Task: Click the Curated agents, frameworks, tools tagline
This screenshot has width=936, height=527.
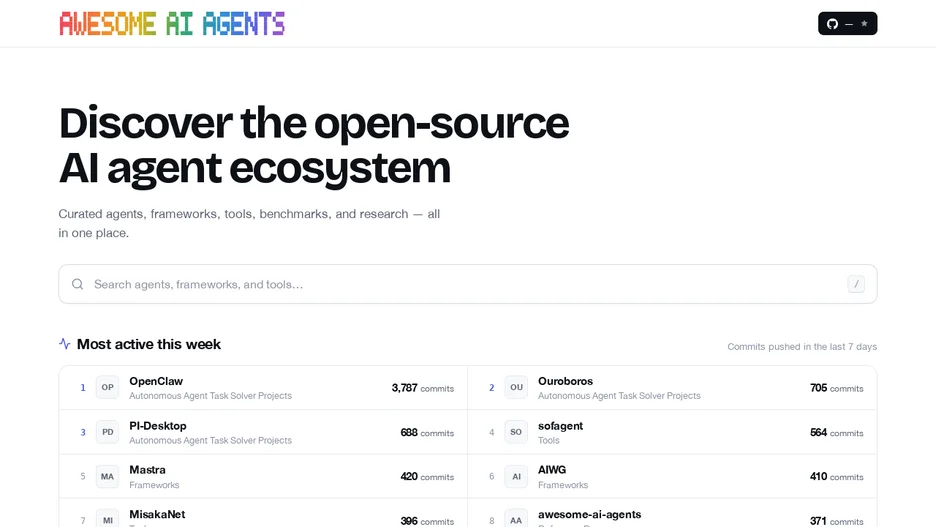Action: point(249,223)
